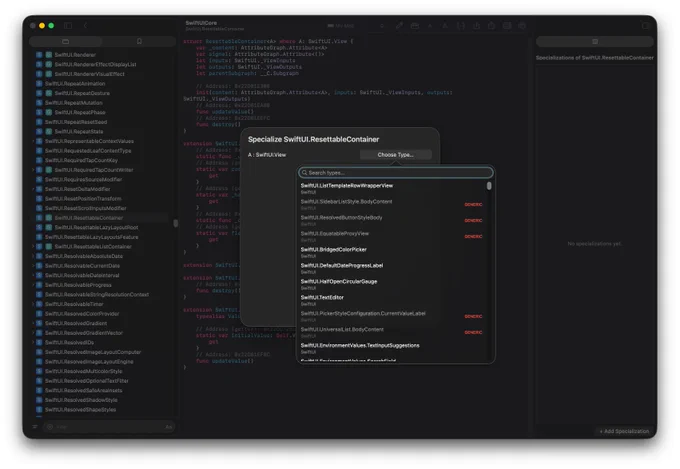The image size is (680, 469).
Task: Pick SwiftUI.TextEditor from the type list
Action: point(392,300)
